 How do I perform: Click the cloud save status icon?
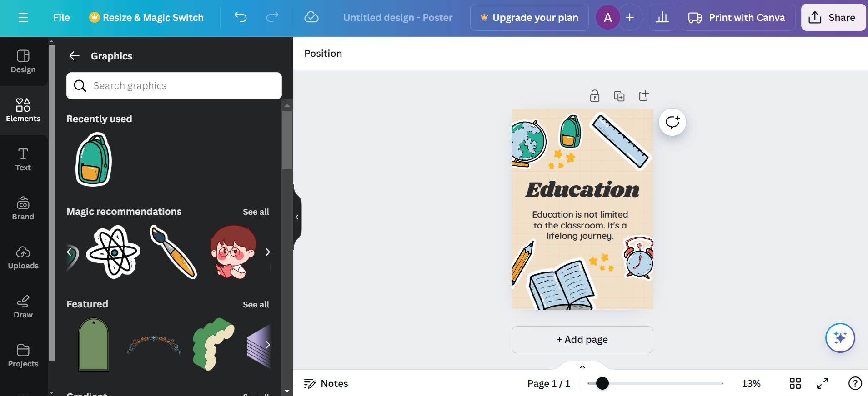point(311,18)
